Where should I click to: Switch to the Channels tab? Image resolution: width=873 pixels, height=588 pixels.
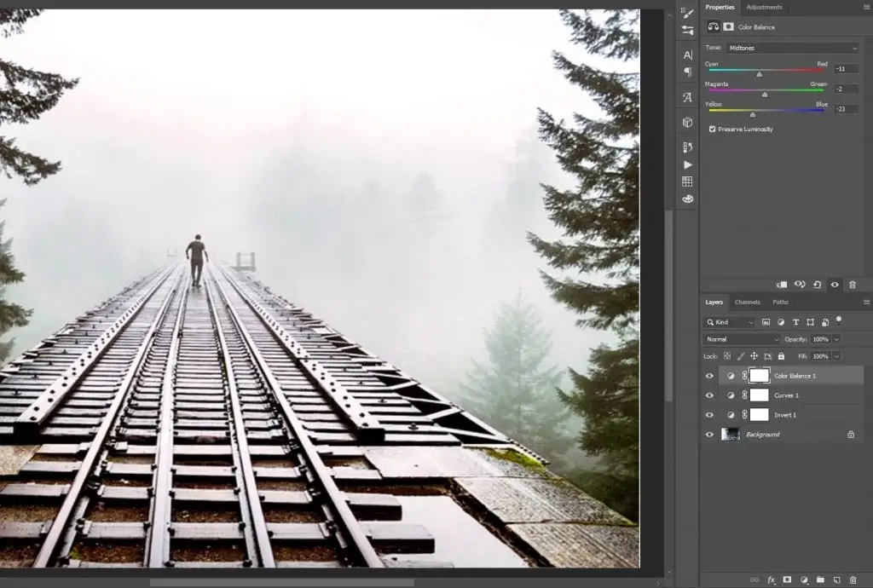coord(747,302)
